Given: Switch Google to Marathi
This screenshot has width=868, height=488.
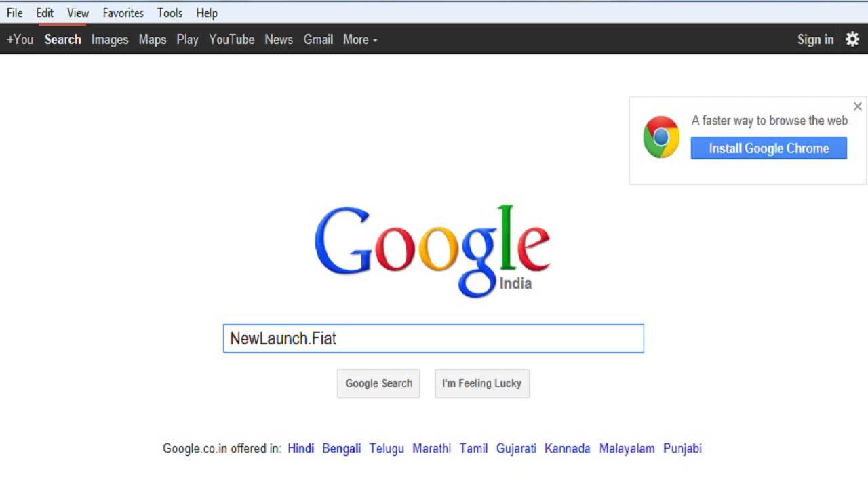Looking at the screenshot, I should [x=431, y=448].
